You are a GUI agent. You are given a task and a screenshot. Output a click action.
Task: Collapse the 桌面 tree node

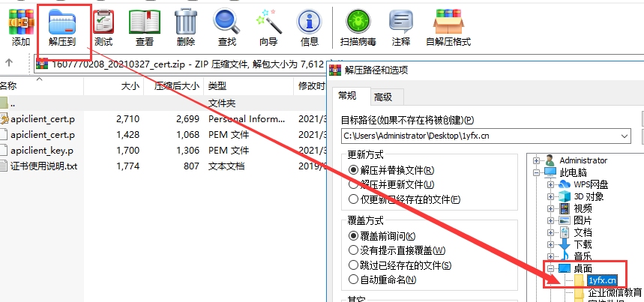pyautogui.click(x=550, y=268)
